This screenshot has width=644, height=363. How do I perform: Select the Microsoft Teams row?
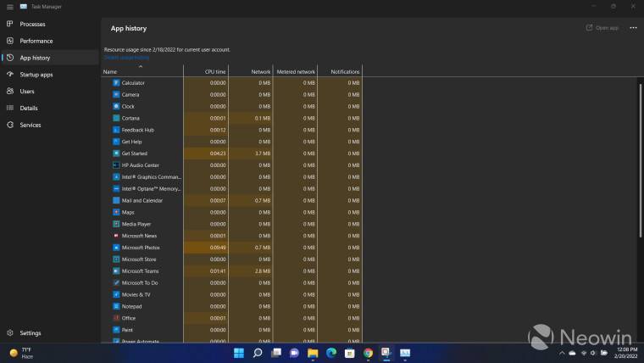(140, 271)
